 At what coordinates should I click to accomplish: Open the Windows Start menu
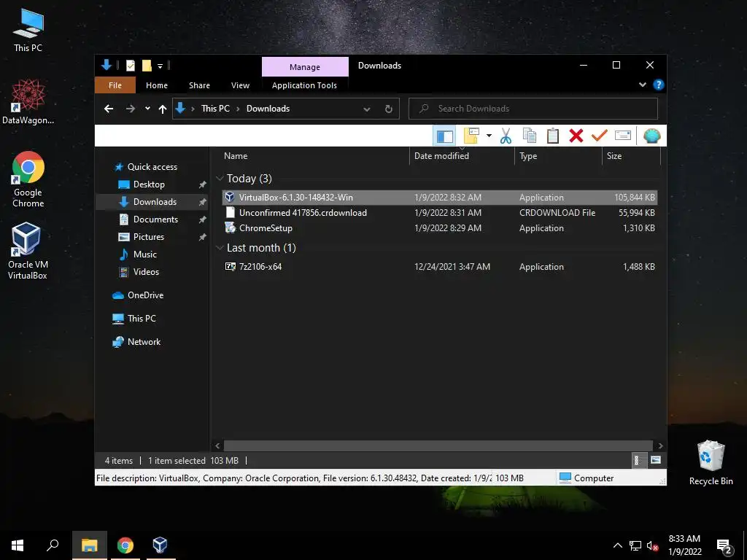[18, 545]
